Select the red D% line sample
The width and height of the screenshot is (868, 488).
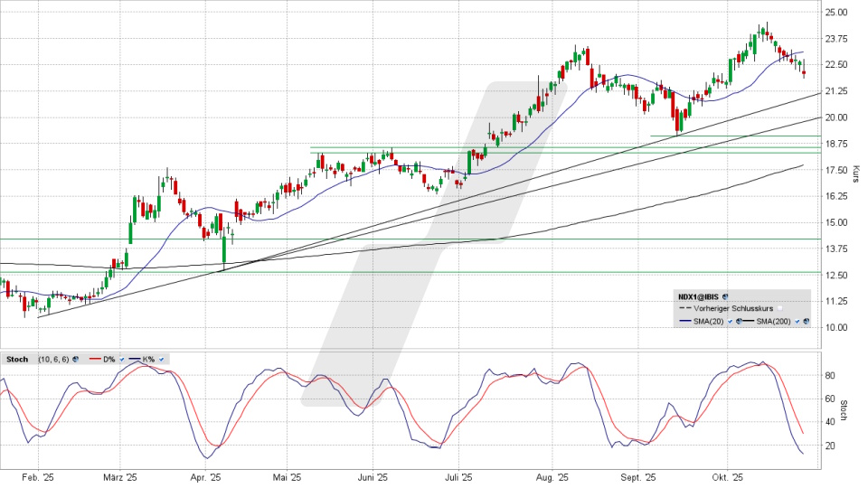point(93,359)
